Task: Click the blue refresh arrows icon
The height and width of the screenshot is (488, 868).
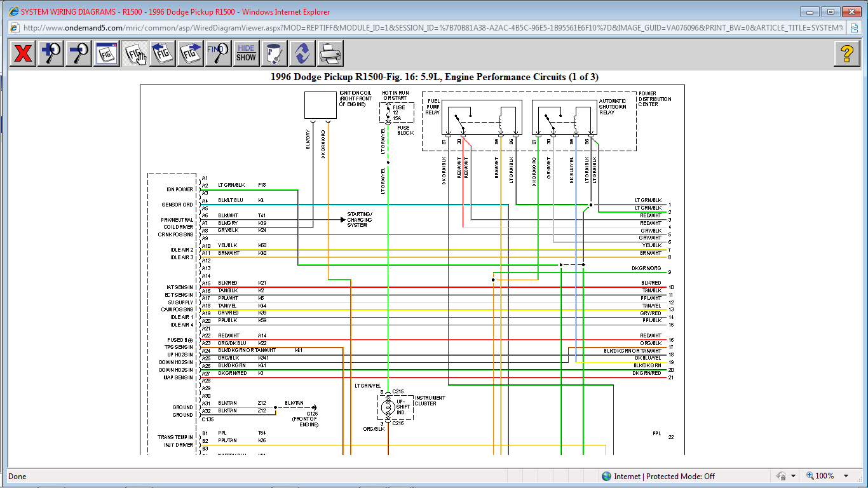Action: (x=302, y=53)
